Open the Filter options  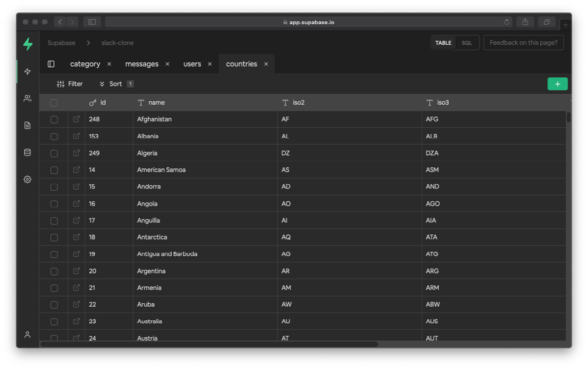coord(70,84)
